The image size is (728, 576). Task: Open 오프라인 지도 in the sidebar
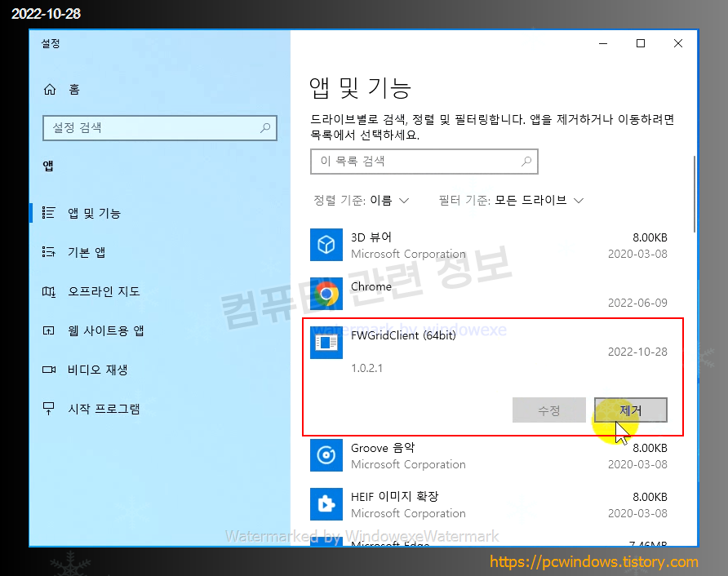pyautogui.click(x=104, y=291)
